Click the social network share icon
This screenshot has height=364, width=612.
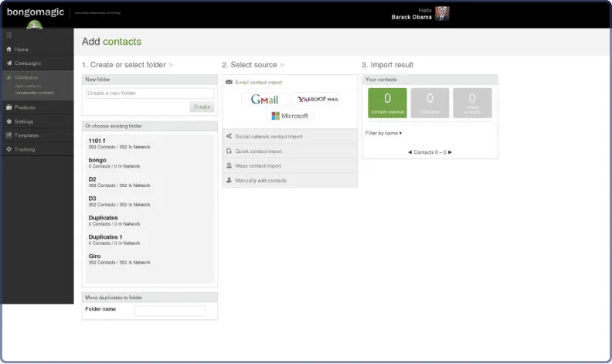[x=229, y=136]
